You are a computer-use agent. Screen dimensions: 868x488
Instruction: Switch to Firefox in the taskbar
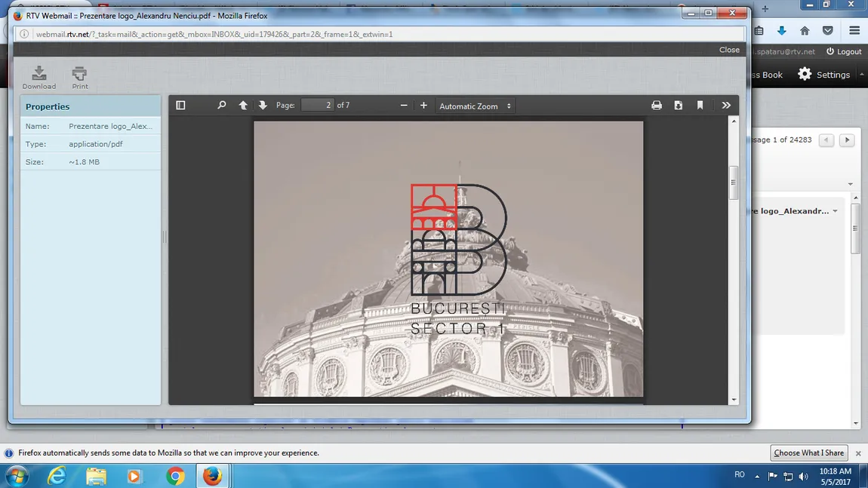[x=213, y=476]
